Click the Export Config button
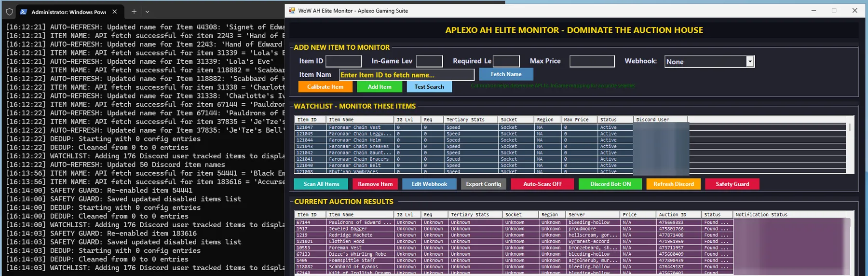The width and height of the screenshot is (868, 276). 483,184
